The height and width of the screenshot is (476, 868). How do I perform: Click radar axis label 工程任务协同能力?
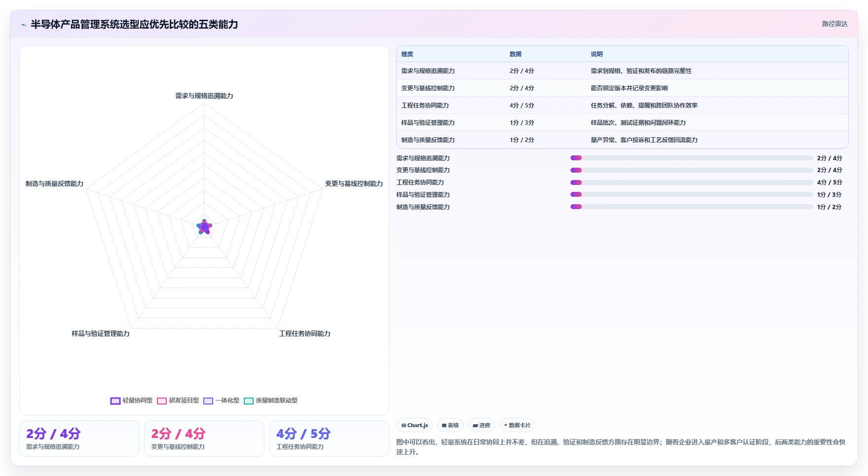click(304, 333)
